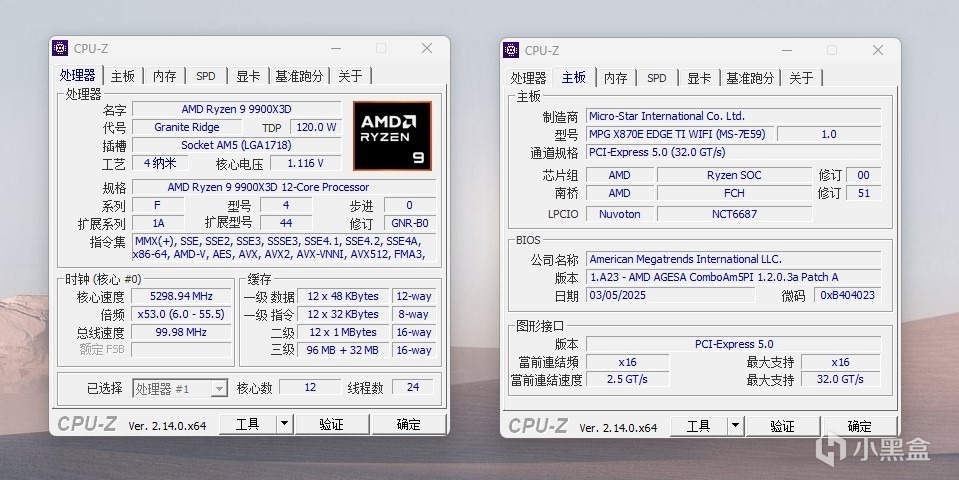Click CPU-Z app icon in right window title bar

pos(511,50)
